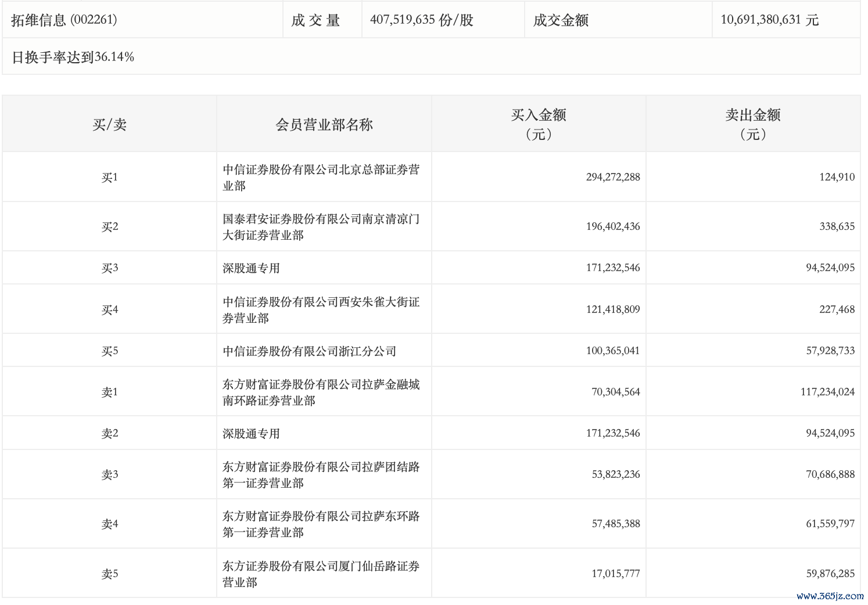Viewport: 868px width, 605px height.
Task: Click buy amount 121,418,809
Action: [x=613, y=309]
